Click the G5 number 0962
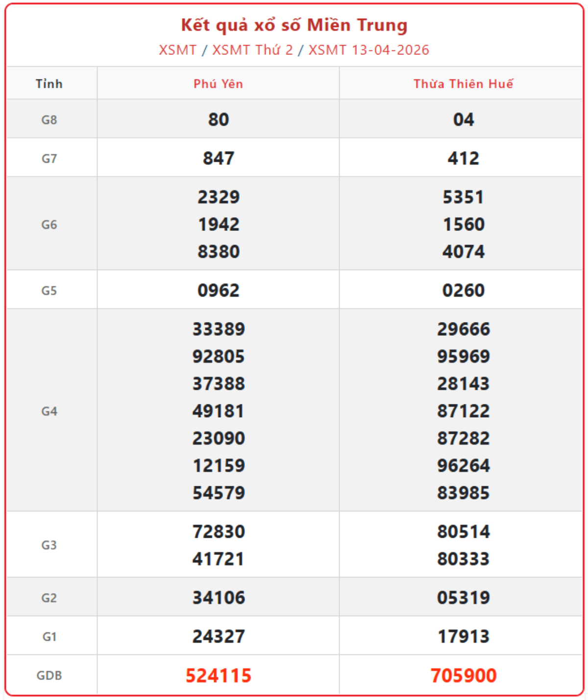 (x=218, y=291)
